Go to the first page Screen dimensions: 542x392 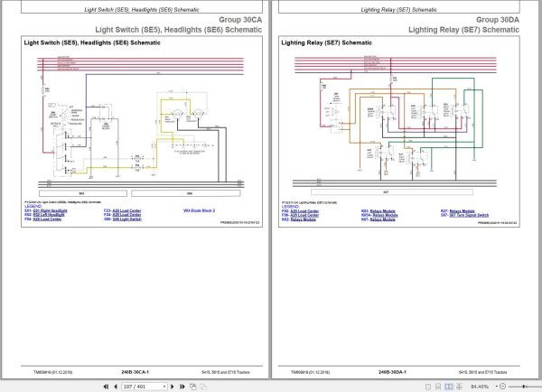(106, 387)
